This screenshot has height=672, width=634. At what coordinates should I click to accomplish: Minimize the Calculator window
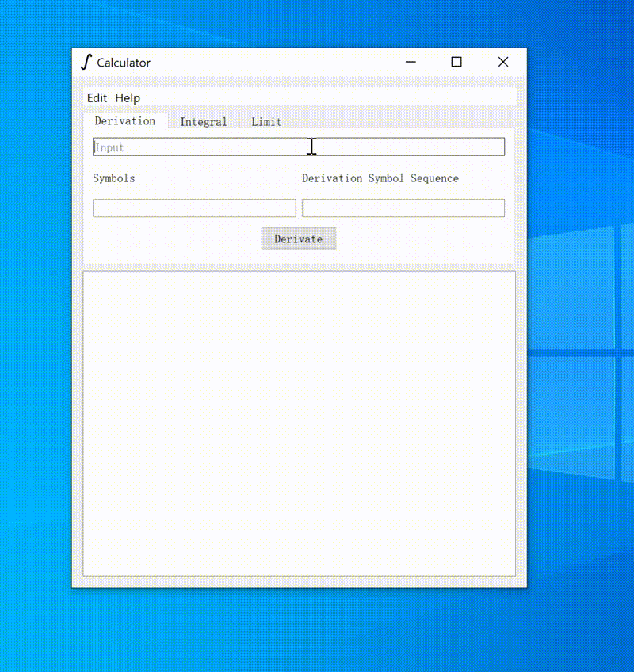point(411,62)
